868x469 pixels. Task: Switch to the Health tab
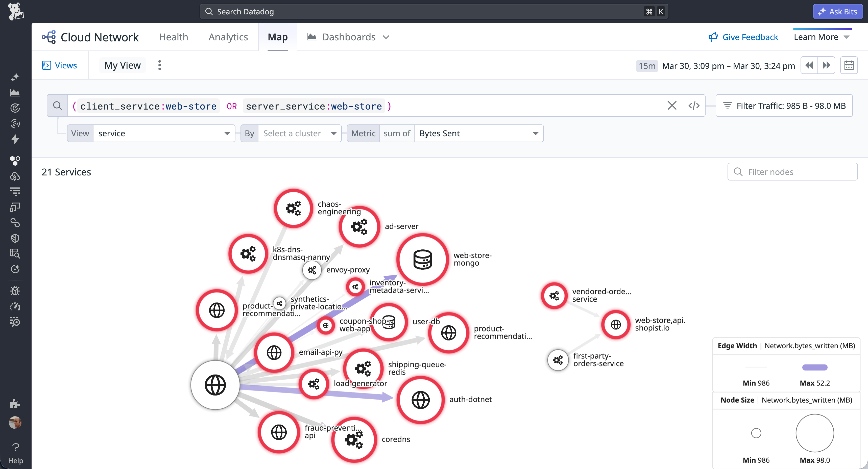click(x=174, y=37)
